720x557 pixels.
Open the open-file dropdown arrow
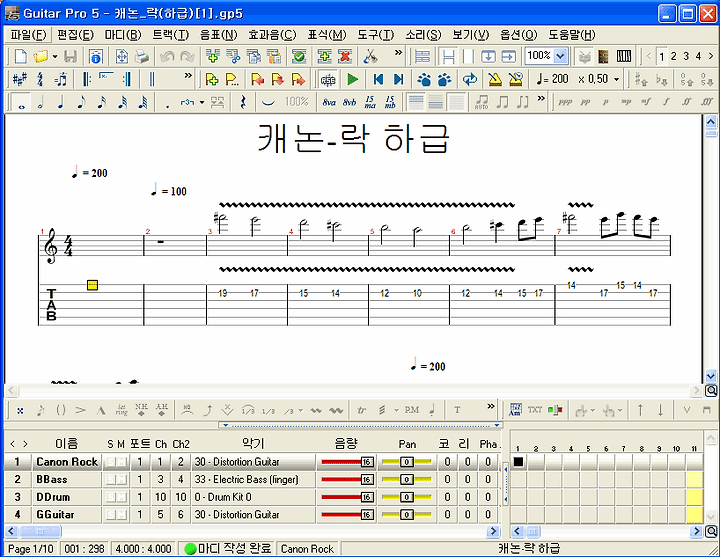click(x=55, y=56)
